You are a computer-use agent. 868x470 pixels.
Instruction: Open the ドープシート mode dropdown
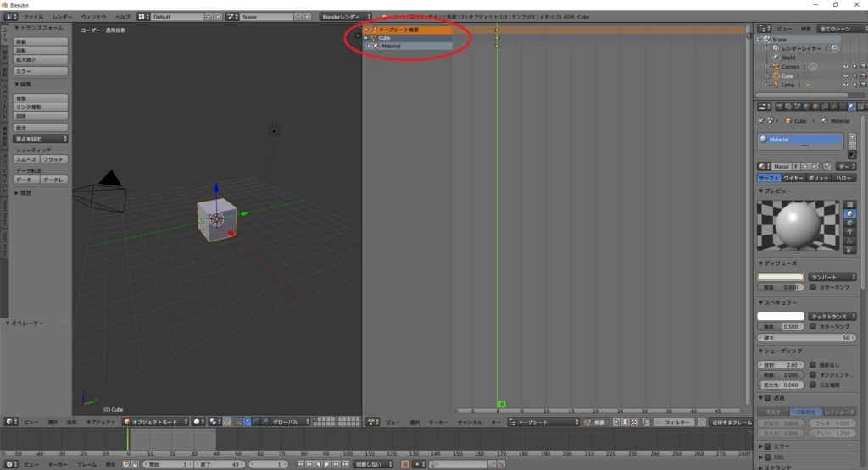(543, 422)
